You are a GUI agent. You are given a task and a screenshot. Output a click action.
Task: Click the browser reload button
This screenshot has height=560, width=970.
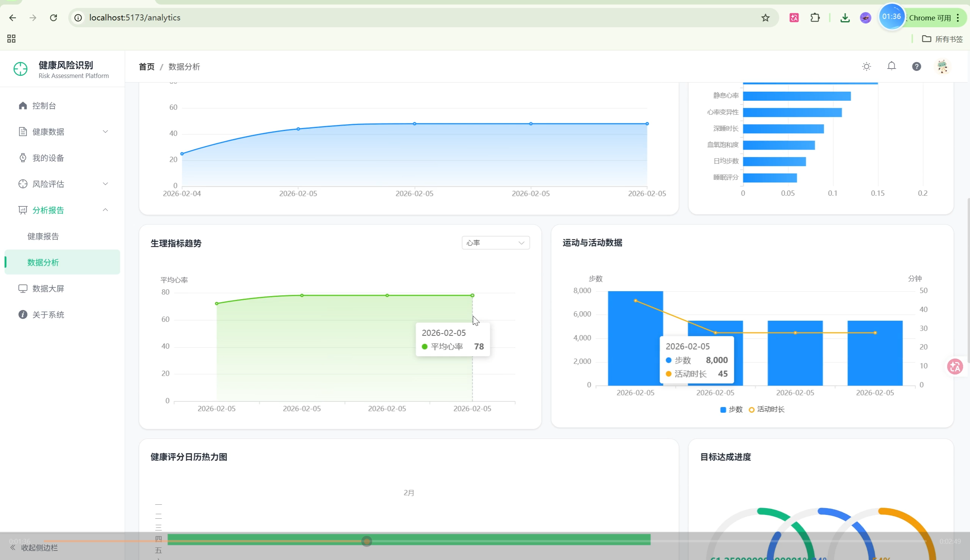pyautogui.click(x=53, y=18)
